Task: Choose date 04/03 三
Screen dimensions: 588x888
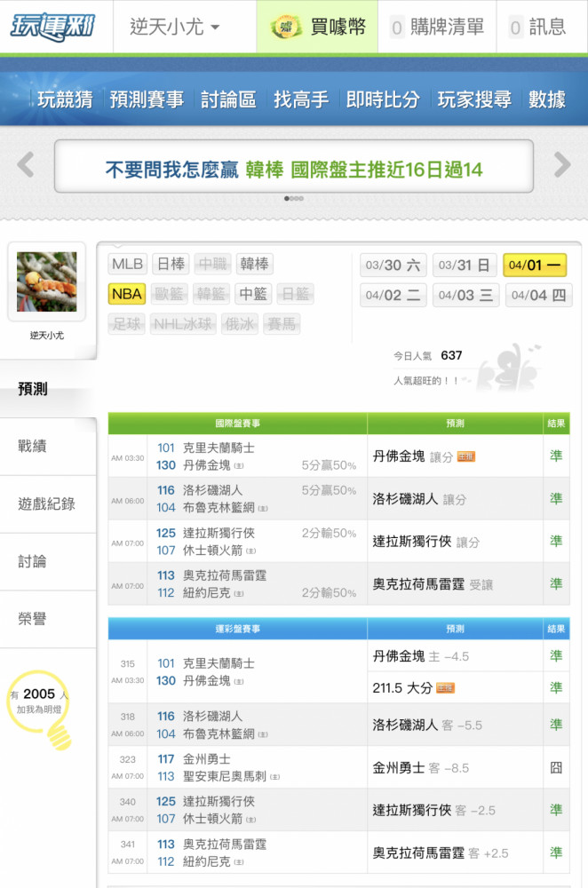Action: pyautogui.click(x=465, y=295)
